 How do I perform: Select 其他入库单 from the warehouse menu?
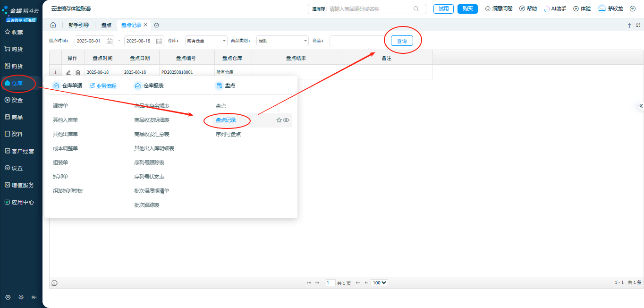pyautogui.click(x=65, y=120)
